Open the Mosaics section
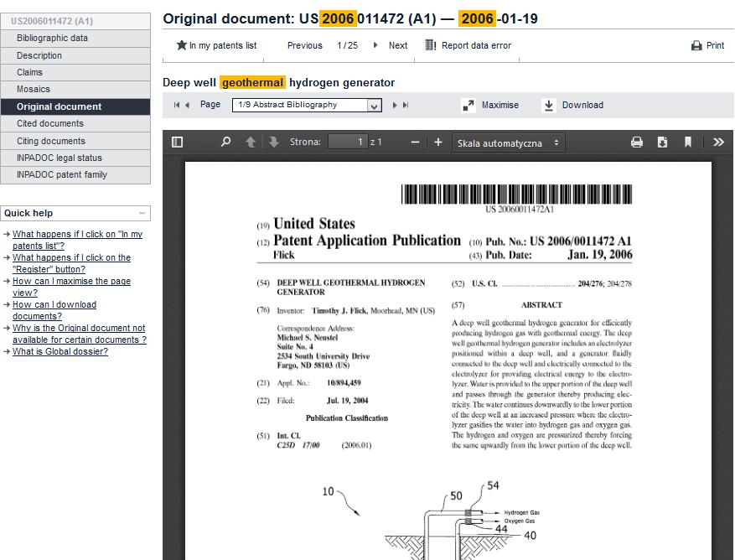Screen dimensions: 735x560 [75, 89]
